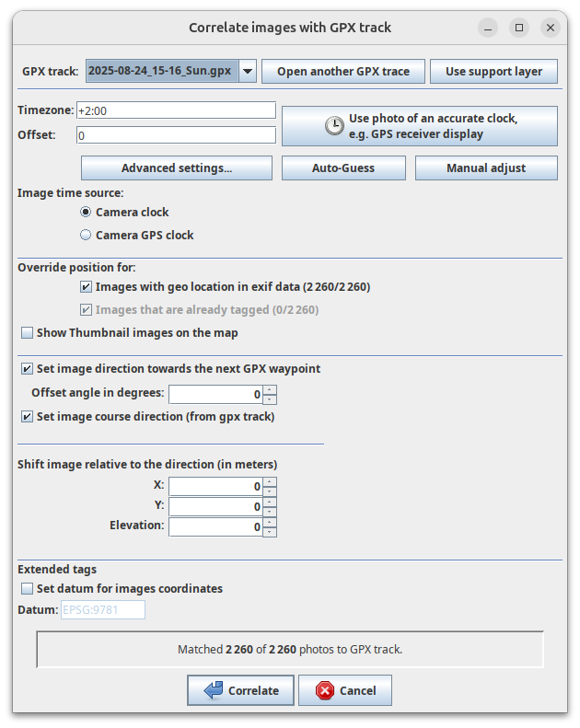Screen dimensions: 580x728
Task: Minimize the Correlate images dialog
Action: (x=489, y=28)
